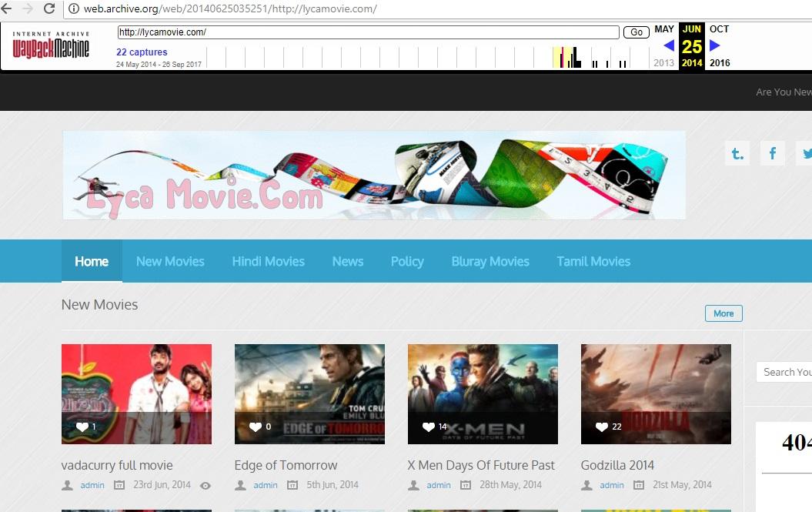
Task: Open the X Men Days Of Future Past title
Action: coord(481,465)
